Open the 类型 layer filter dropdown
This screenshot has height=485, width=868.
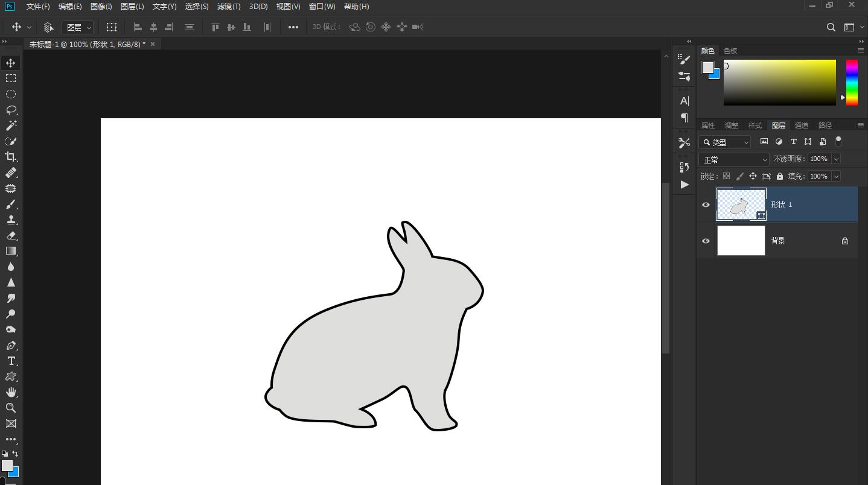725,142
